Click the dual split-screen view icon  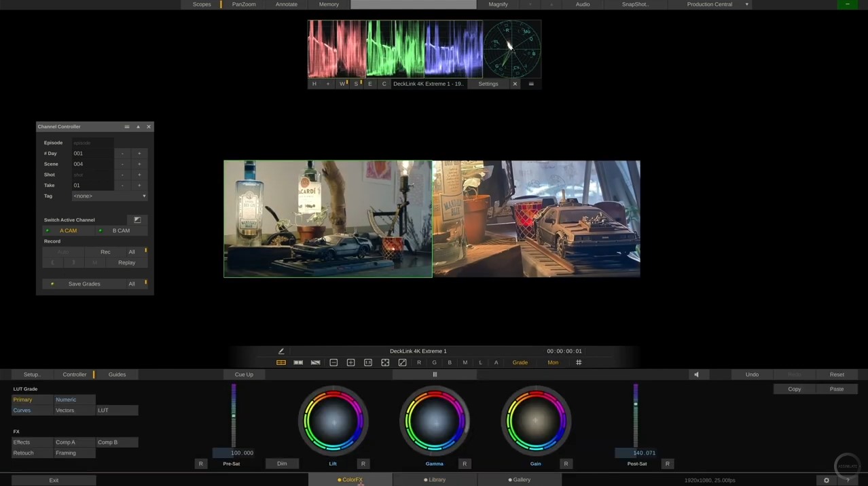point(297,362)
